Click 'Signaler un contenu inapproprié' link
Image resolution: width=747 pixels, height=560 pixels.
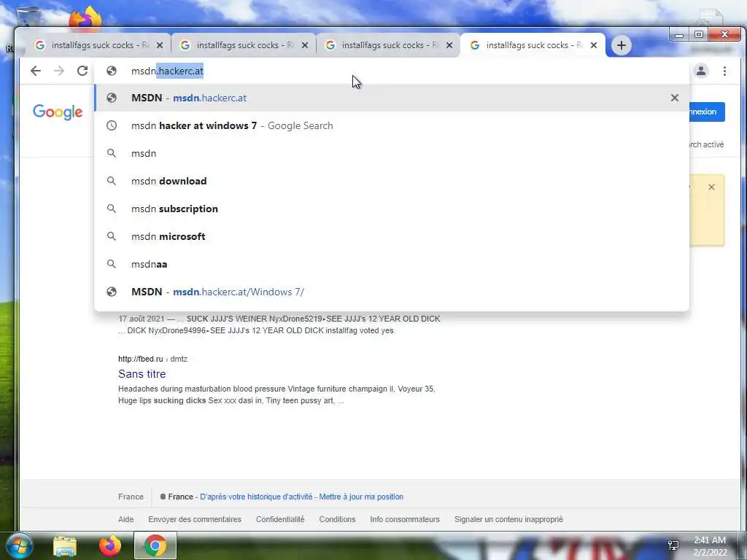point(508,519)
